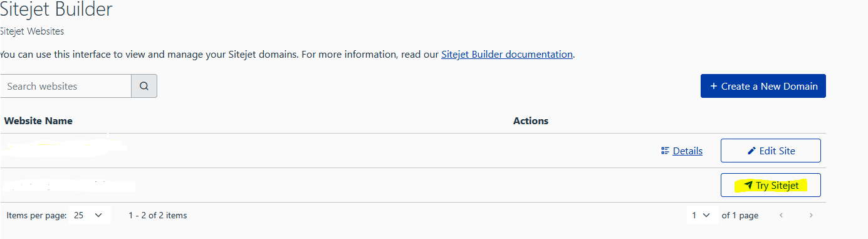Open the Sitejet Builder documentation link
The width and height of the screenshot is (868, 239).
coord(507,55)
